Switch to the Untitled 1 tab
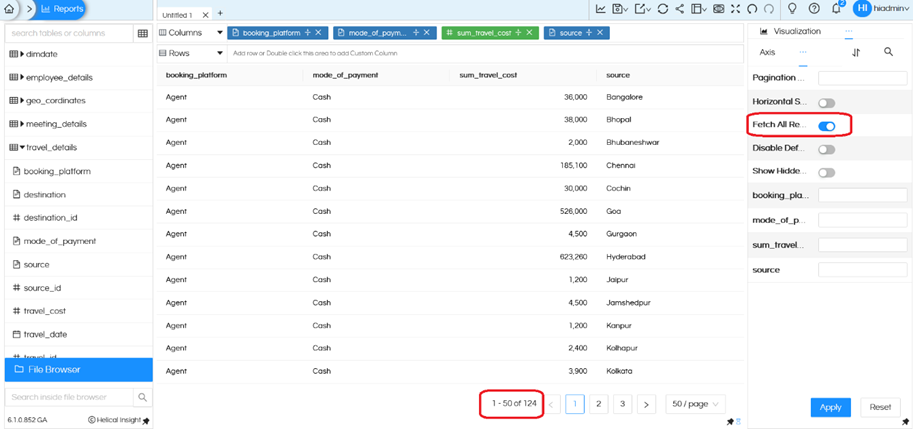 point(180,14)
